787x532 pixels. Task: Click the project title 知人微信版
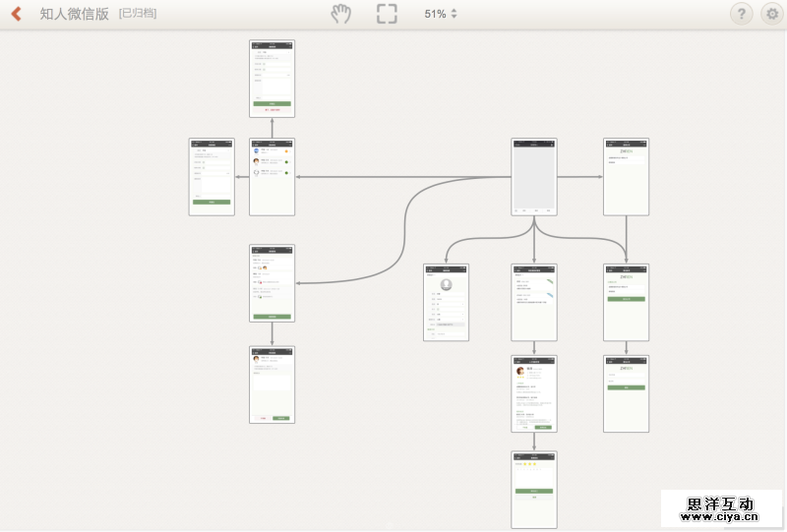click(74, 14)
